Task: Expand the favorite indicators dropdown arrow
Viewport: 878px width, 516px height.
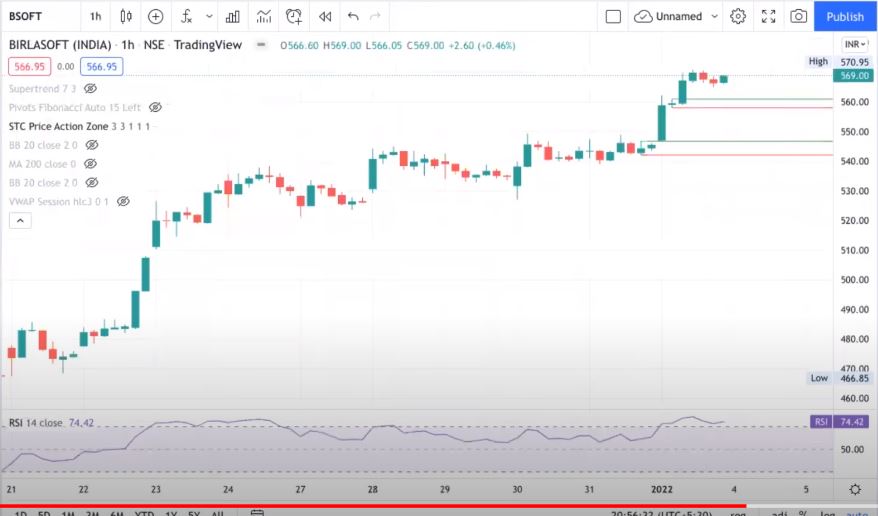Action: tap(209, 16)
